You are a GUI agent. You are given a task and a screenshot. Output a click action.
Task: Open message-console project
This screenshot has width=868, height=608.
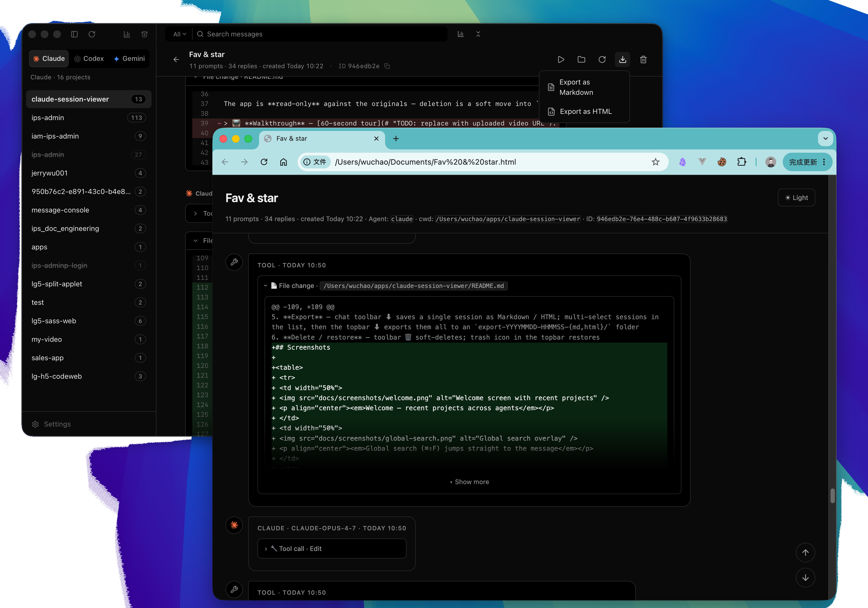(89, 210)
